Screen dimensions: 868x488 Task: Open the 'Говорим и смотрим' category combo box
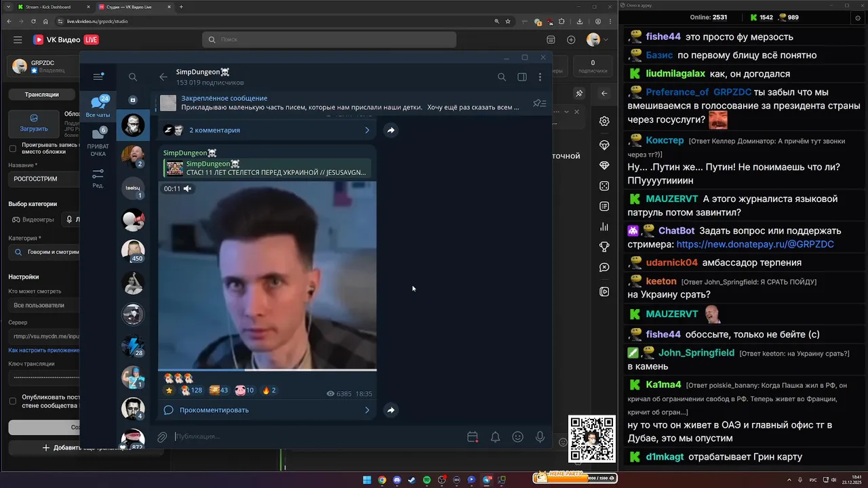(x=44, y=252)
